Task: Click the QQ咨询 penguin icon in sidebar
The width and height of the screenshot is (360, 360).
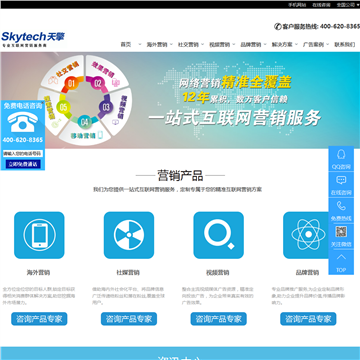Action: (341, 154)
